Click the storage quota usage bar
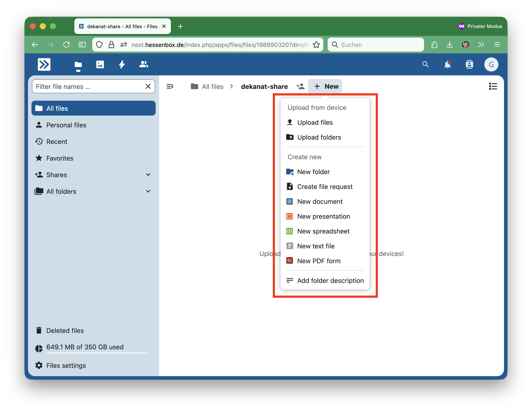The width and height of the screenshot is (532, 412). 97,353
